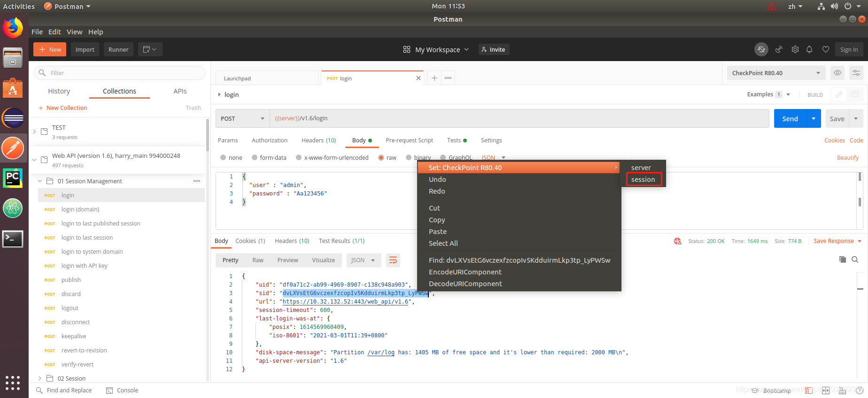The image size is (868, 398).
Task: Open the Save button dropdown arrow
Action: coord(856,118)
